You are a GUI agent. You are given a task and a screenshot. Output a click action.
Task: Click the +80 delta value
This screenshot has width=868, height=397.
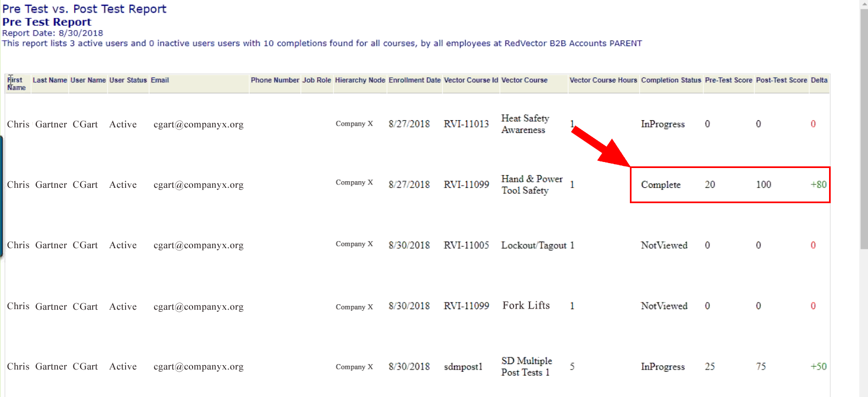pos(818,184)
